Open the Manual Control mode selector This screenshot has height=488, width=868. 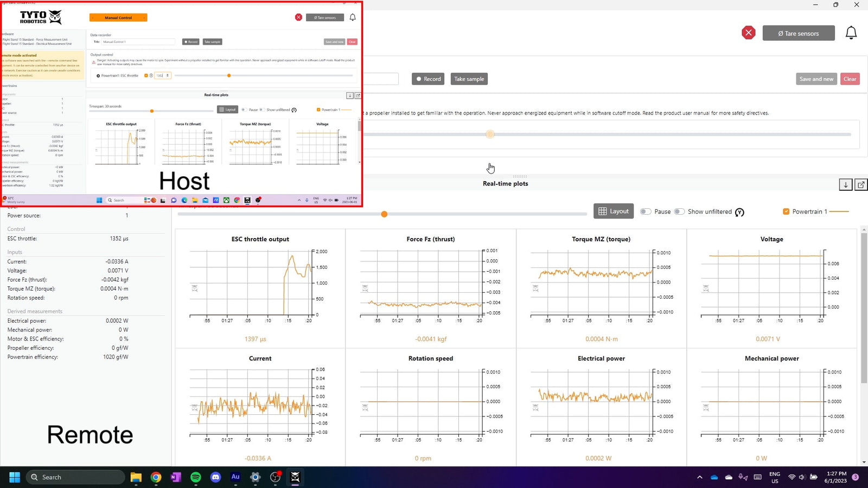click(118, 18)
